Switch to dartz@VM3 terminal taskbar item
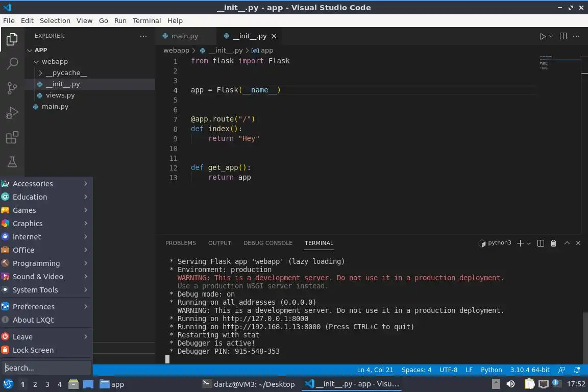The height and width of the screenshot is (392, 588). click(249, 384)
